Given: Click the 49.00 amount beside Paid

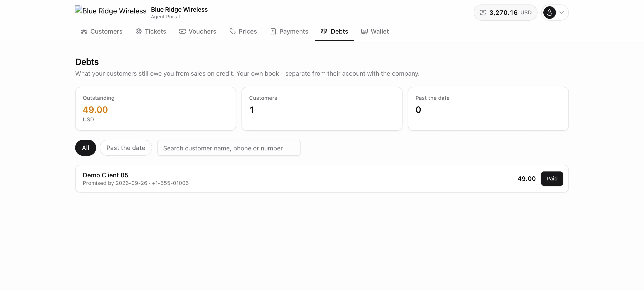Looking at the screenshot, I should (x=527, y=178).
